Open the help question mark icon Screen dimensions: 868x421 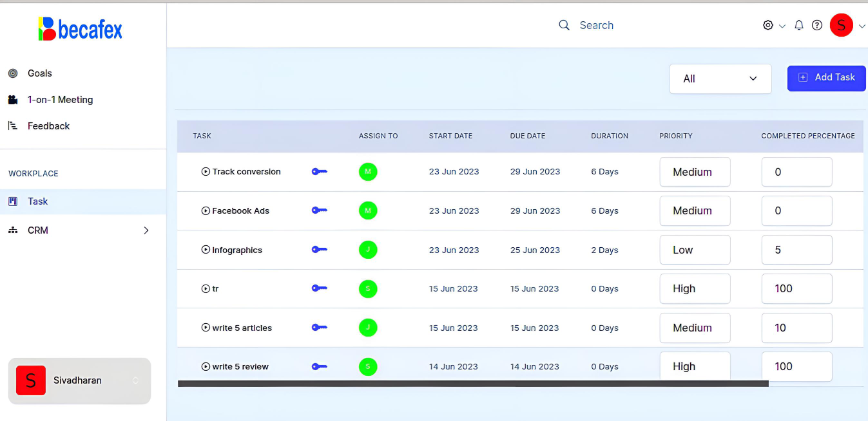click(816, 25)
